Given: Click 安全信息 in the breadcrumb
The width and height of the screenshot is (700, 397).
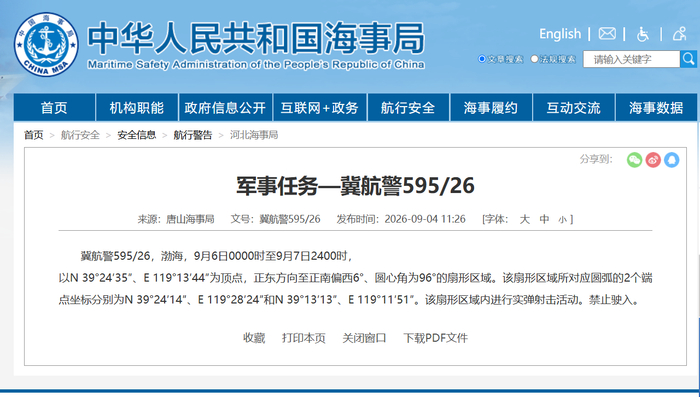Looking at the screenshot, I should [x=137, y=135].
